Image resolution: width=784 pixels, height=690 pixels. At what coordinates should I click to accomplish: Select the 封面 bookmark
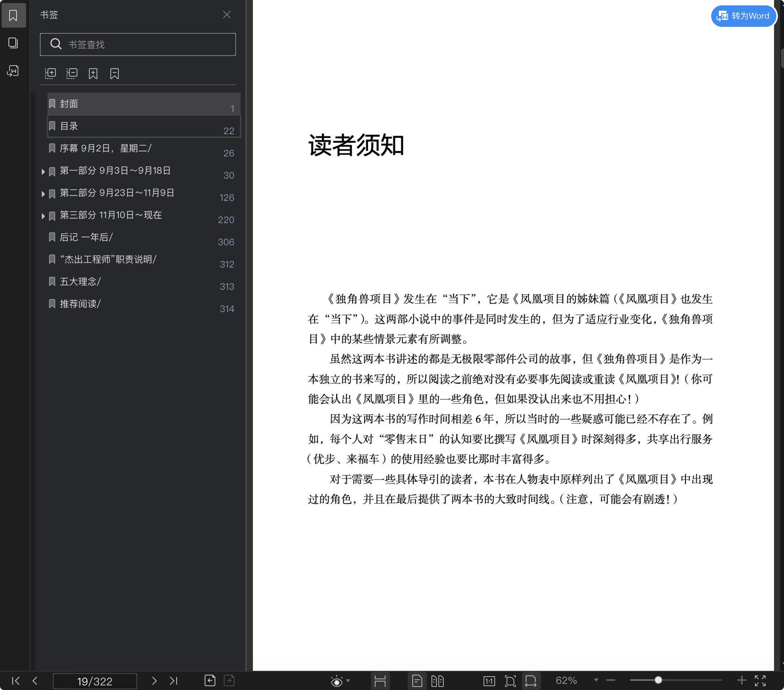click(144, 104)
